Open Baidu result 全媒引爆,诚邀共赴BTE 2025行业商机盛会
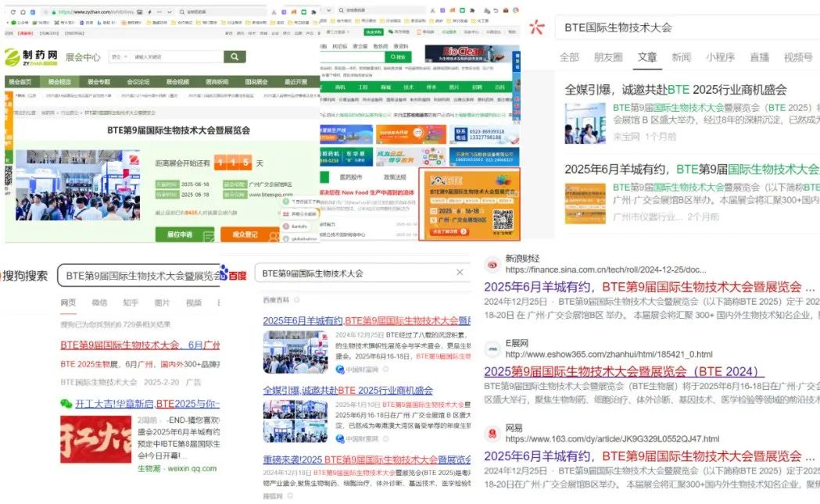The width and height of the screenshot is (820, 504). tap(348, 390)
